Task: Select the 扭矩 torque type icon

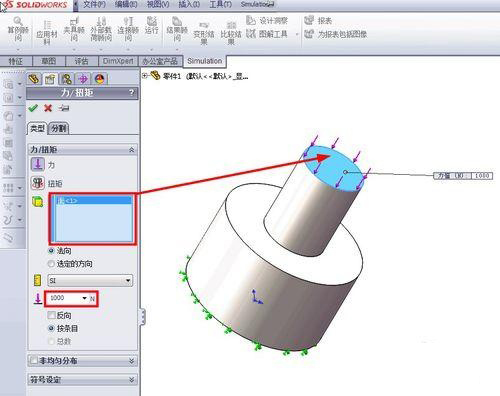Action: [38, 183]
